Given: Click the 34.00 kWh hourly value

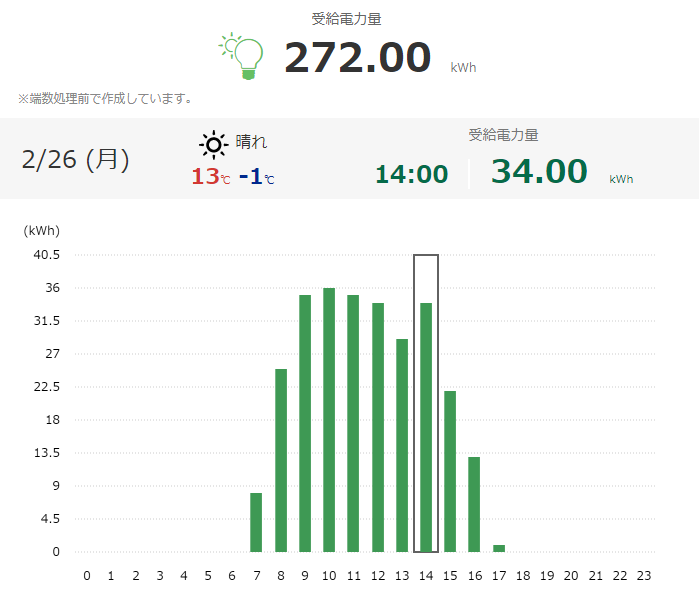Looking at the screenshot, I should coord(539,171).
